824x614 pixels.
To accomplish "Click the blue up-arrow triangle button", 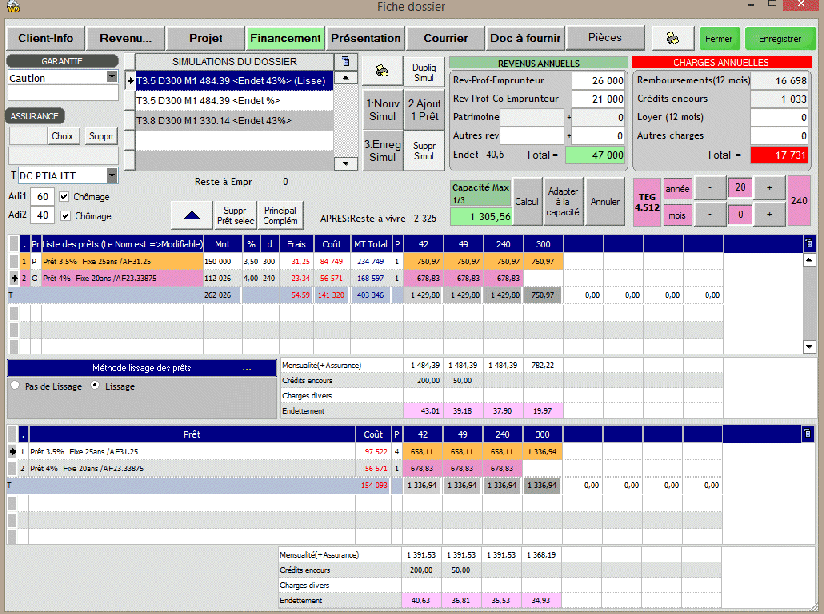I will [191, 213].
